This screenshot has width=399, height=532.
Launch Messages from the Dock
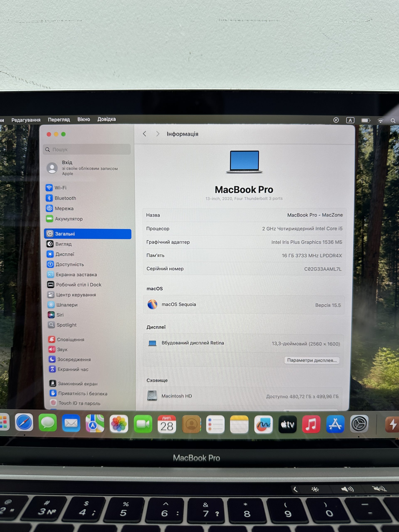(x=48, y=423)
